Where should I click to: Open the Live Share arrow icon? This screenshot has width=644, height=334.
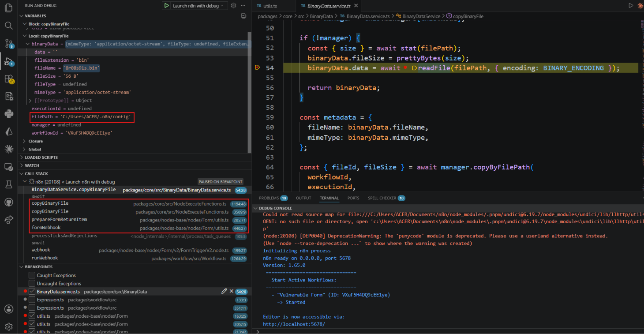point(8,219)
